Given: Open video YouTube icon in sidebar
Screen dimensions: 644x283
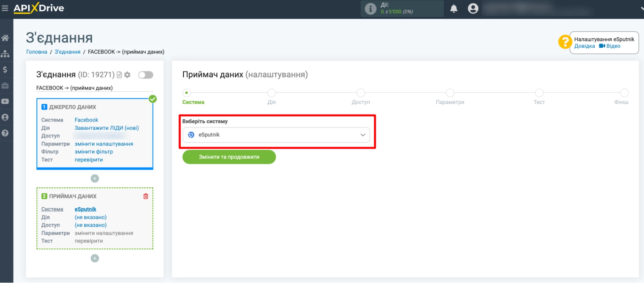Looking at the screenshot, I should tap(5, 101).
